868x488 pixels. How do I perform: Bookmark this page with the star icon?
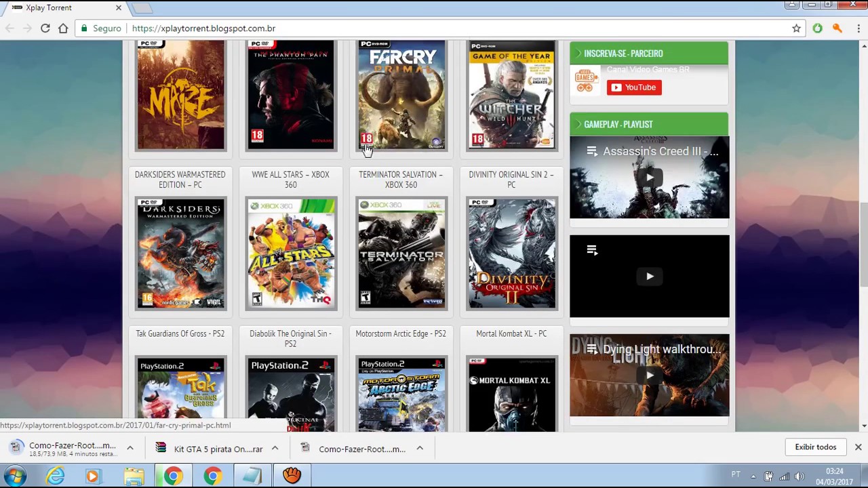[x=796, y=28]
